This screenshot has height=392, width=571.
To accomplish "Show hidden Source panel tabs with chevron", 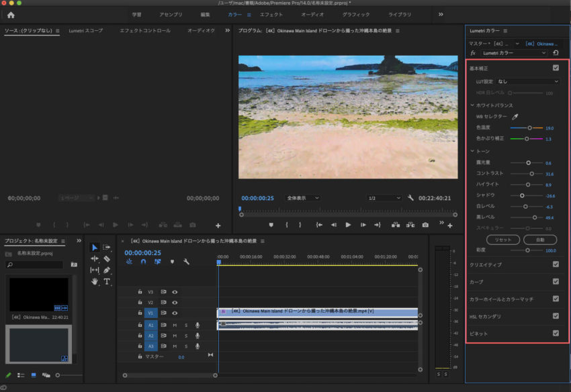I will click(228, 31).
